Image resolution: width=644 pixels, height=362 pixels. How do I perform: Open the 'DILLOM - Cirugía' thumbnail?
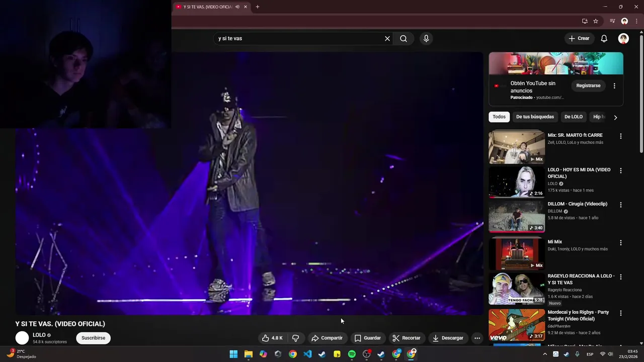click(x=517, y=216)
